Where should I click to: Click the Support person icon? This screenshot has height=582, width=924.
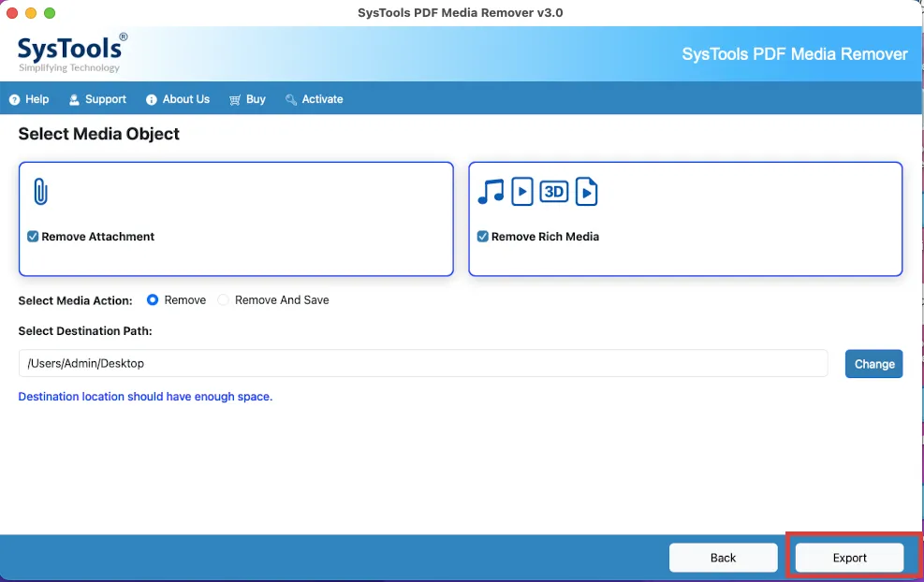point(74,99)
